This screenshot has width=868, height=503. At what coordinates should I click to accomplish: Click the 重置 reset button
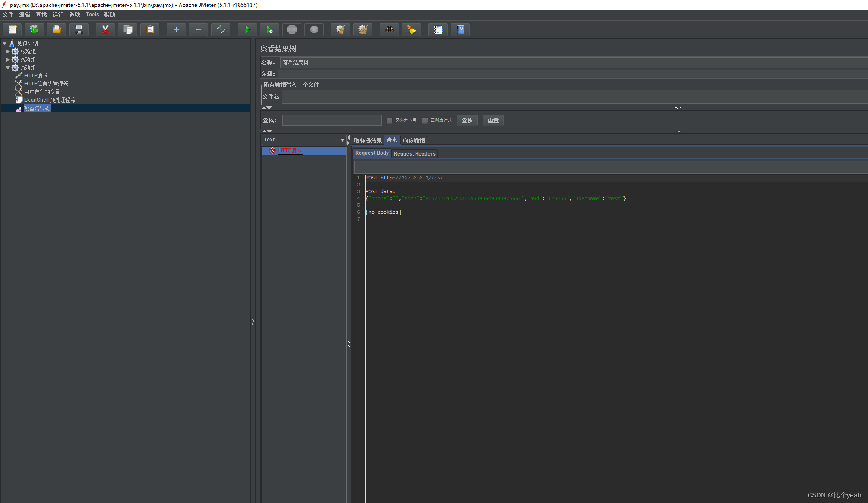tap(493, 120)
